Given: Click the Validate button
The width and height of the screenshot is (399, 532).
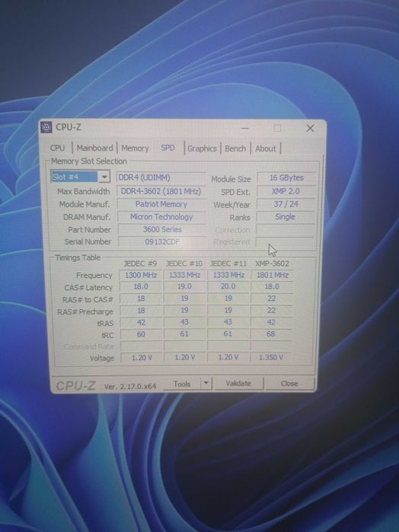Looking at the screenshot, I should point(238,384).
